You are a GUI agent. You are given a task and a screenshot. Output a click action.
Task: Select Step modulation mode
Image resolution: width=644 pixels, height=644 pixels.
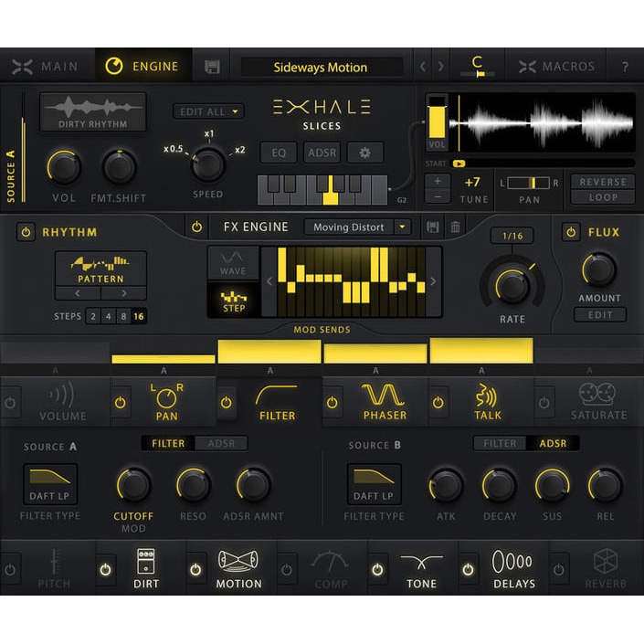click(233, 301)
